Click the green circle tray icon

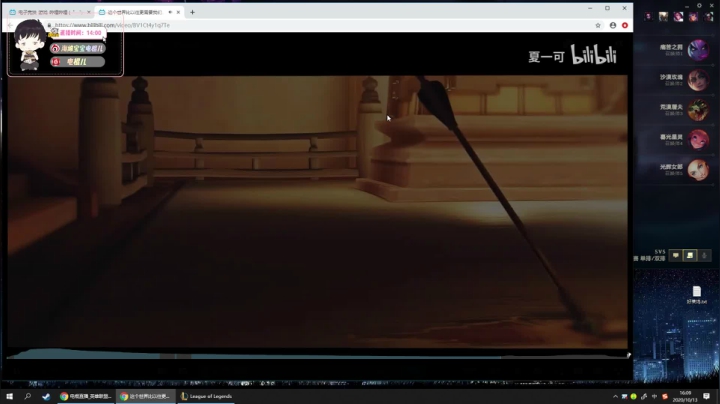tap(634, 396)
